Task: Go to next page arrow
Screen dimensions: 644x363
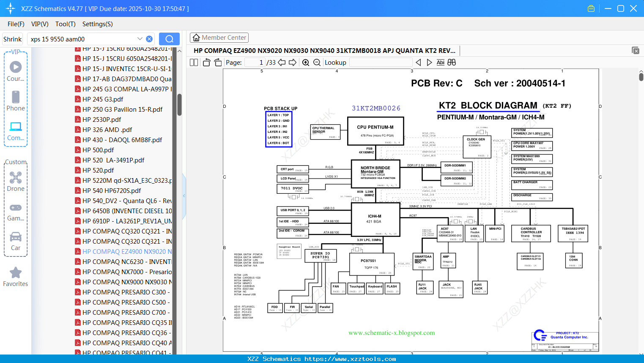Action: (293, 62)
